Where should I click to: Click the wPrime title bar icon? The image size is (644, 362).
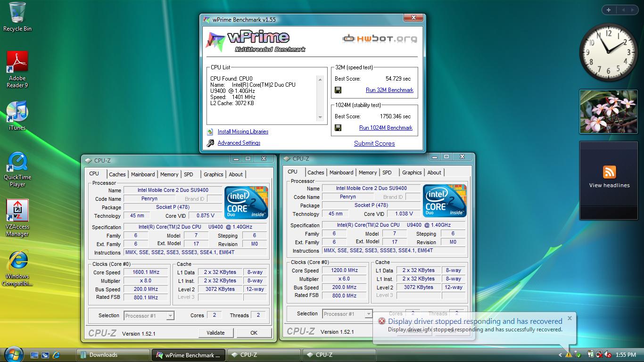tap(206, 19)
